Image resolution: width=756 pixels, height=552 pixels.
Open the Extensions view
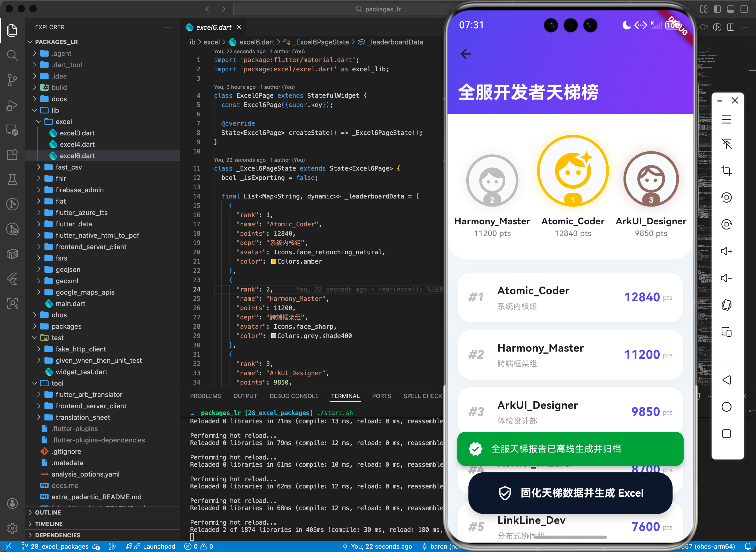[x=12, y=154]
